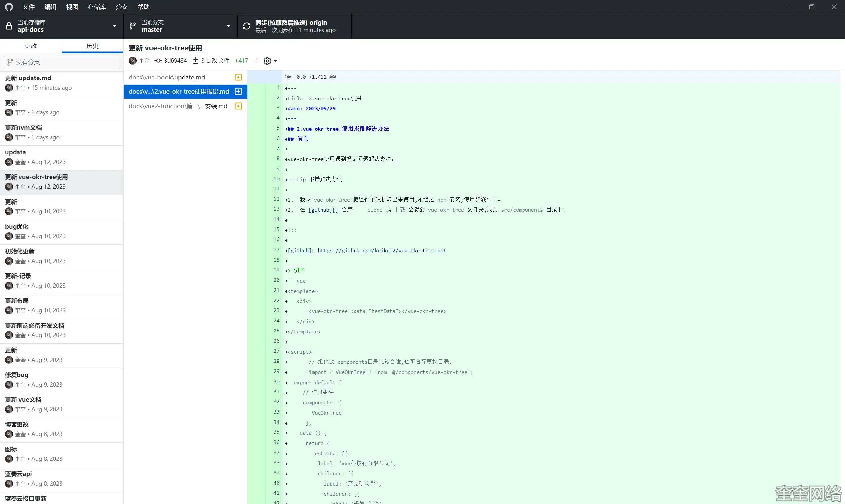Image resolution: width=845 pixels, height=504 pixels.
Task: Click avatar of 初始化更新 commit
Action: (x=9, y=261)
